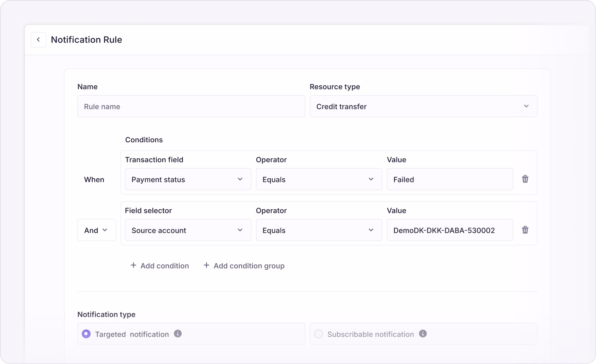596x364 pixels.
Task: Delete the Source account condition row
Action: click(x=525, y=230)
